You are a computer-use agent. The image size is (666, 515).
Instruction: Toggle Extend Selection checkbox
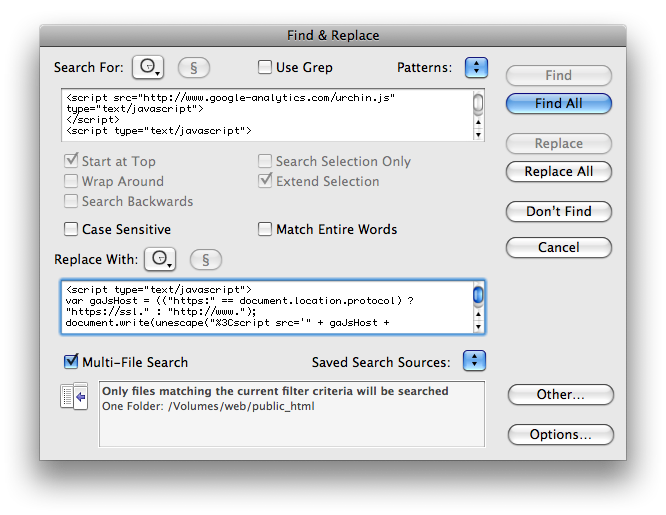[265, 181]
